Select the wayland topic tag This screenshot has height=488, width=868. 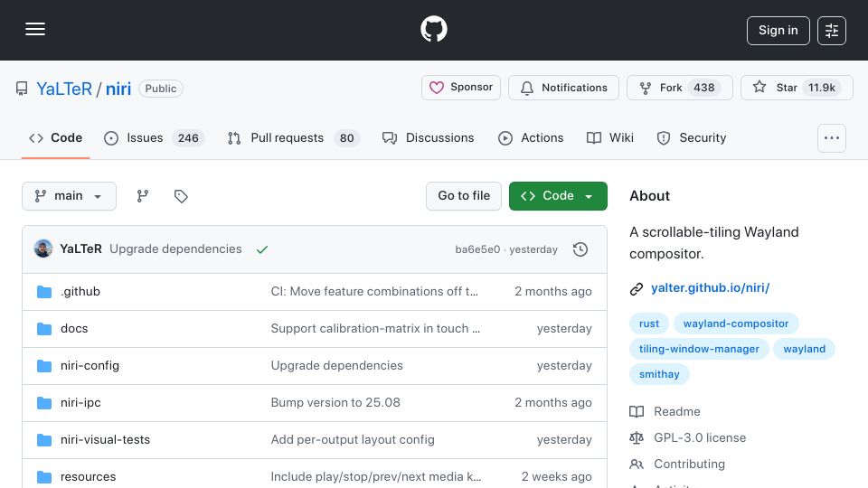[x=805, y=349]
